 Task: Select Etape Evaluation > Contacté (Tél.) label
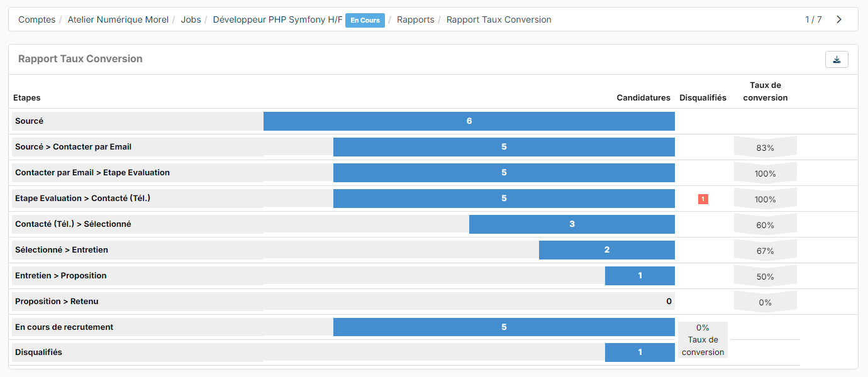82,199
